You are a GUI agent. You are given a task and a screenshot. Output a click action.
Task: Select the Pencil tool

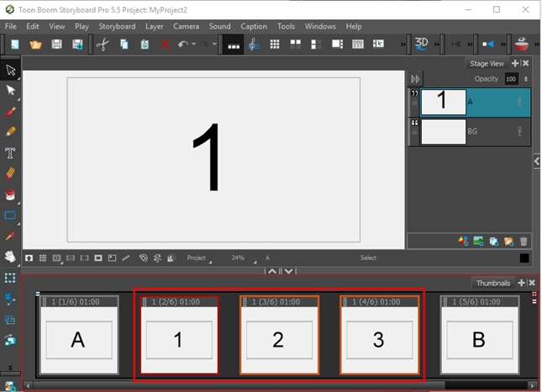point(11,132)
